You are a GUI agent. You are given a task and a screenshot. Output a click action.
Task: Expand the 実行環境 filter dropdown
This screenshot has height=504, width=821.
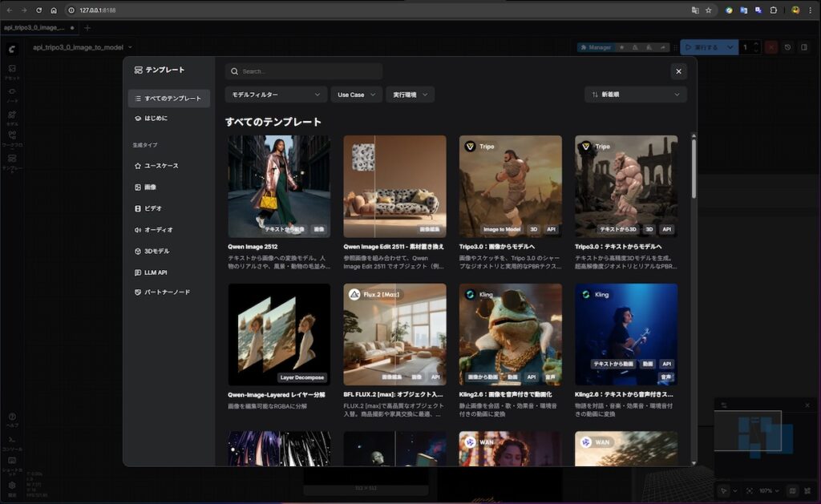click(x=410, y=95)
